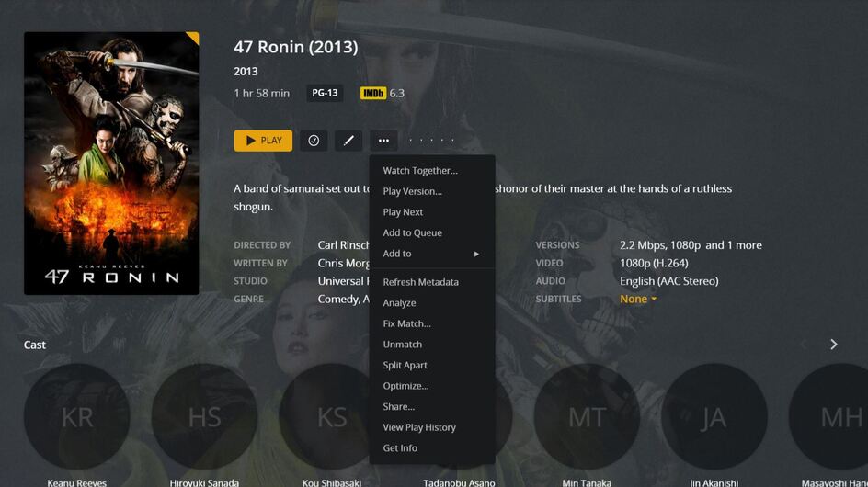This screenshot has height=487, width=868.
Task: Open the Comedy genre link
Action: click(338, 299)
